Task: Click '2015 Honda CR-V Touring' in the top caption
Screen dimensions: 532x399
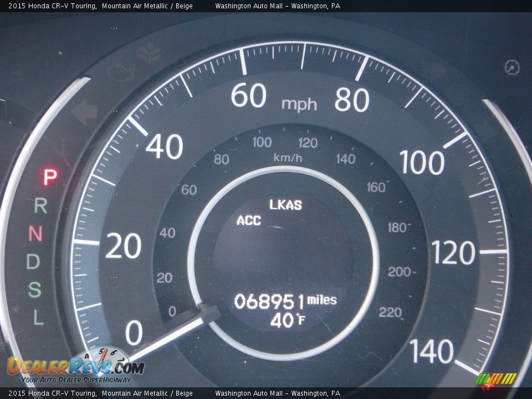Action: 52,6
